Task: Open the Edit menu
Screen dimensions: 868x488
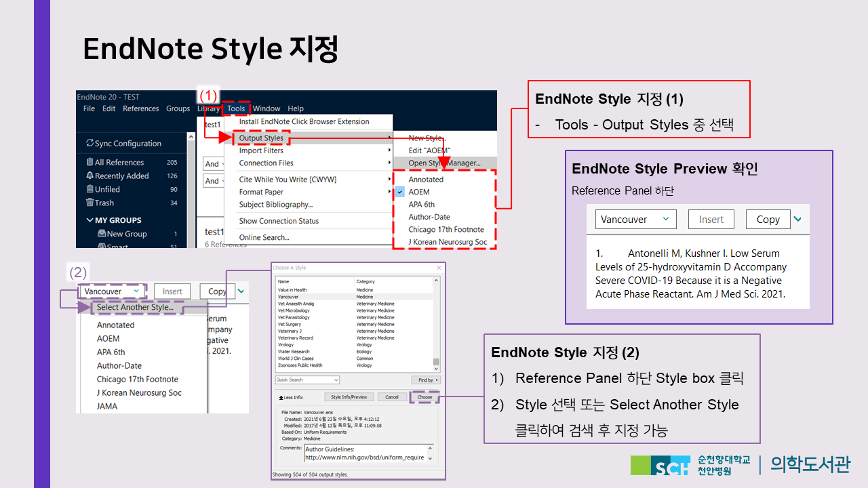Action: click(x=108, y=108)
